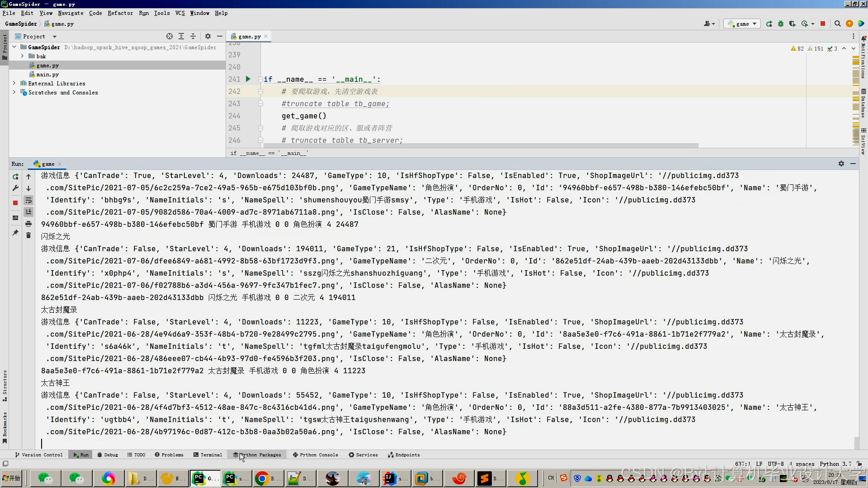Switch to the Terminal tool window tab
868x488 pixels.
[x=208, y=455]
